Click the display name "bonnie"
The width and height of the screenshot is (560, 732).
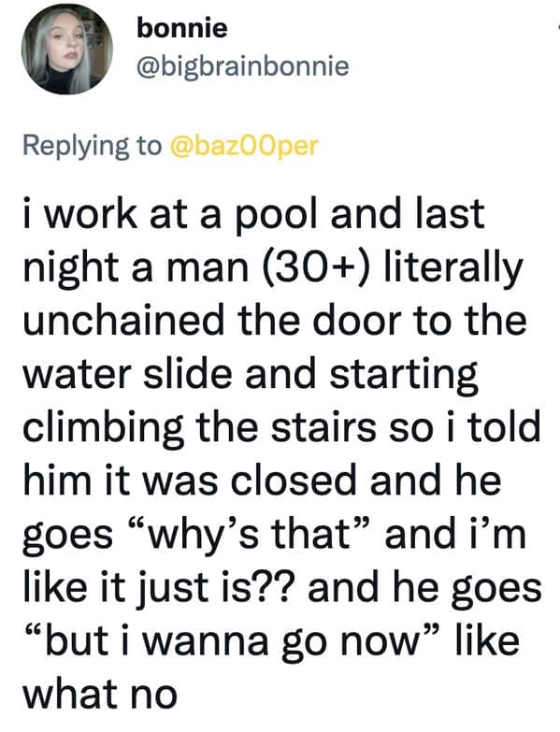(x=182, y=28)
